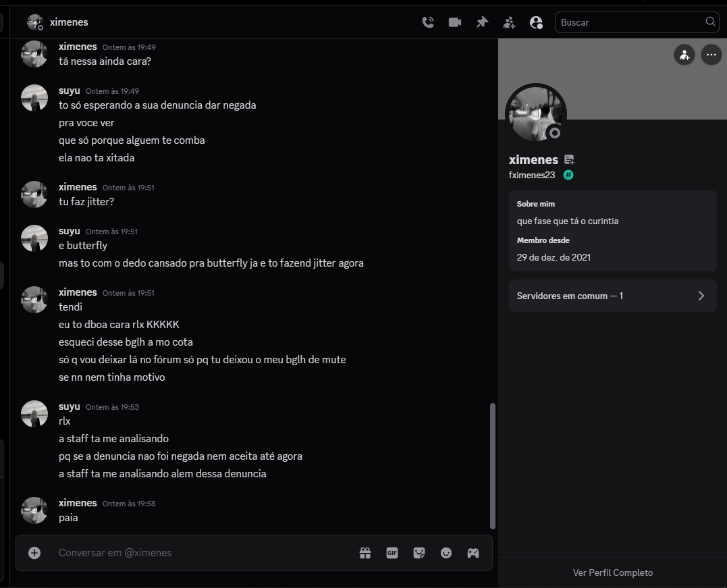Screen dimensions: 727x588
Task: Click the green hashtag badge by fximenes23
Action: point(568,175)
